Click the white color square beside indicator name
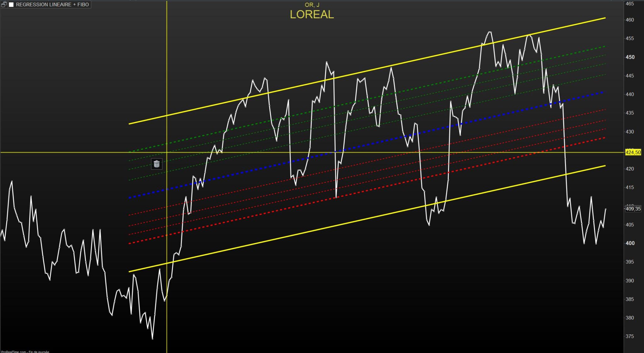This screenshot has width=644, height=353. point(11,5)
